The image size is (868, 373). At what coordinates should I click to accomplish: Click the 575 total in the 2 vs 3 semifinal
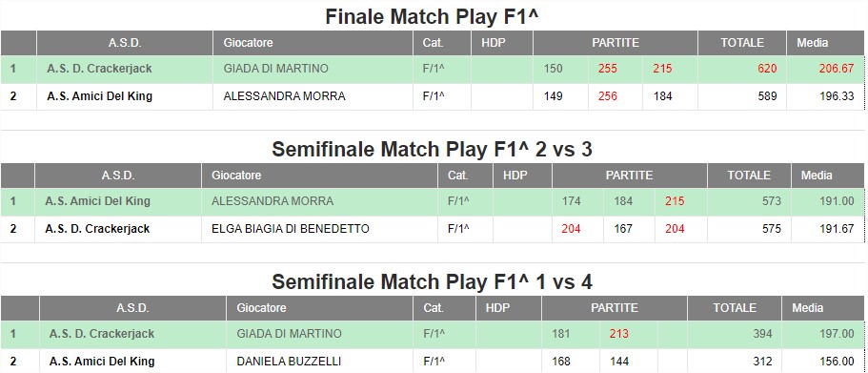tap(771, 229)
